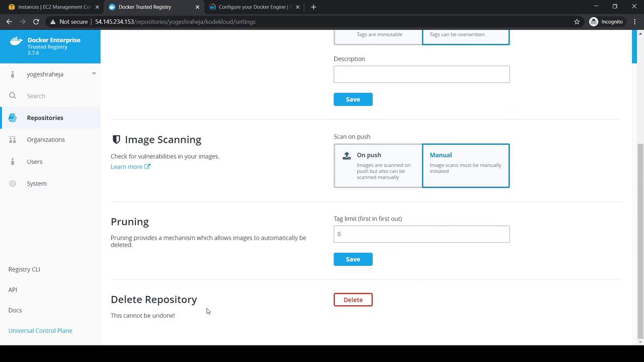Switch to the EC2 Management Console tab

click(x=54, y=7)
